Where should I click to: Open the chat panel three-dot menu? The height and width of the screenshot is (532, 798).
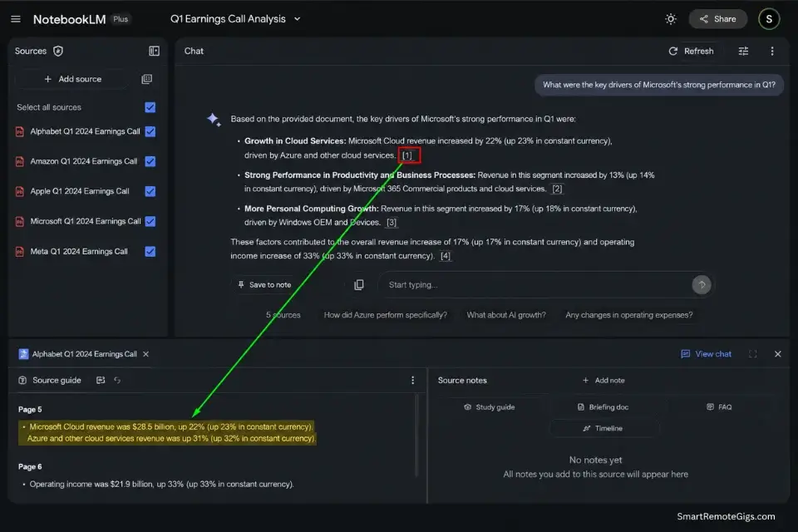[x=772, y=51]
